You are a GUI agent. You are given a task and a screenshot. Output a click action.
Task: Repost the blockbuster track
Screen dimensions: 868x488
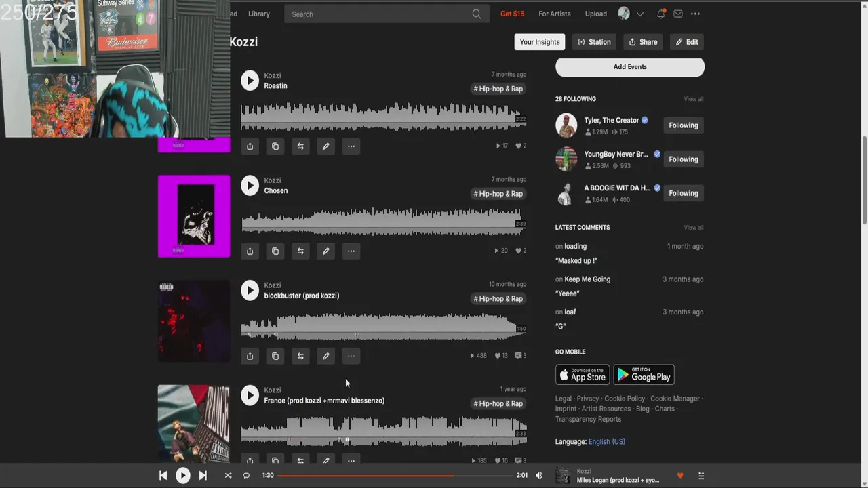pyautogui.click(x=300, y=357)
